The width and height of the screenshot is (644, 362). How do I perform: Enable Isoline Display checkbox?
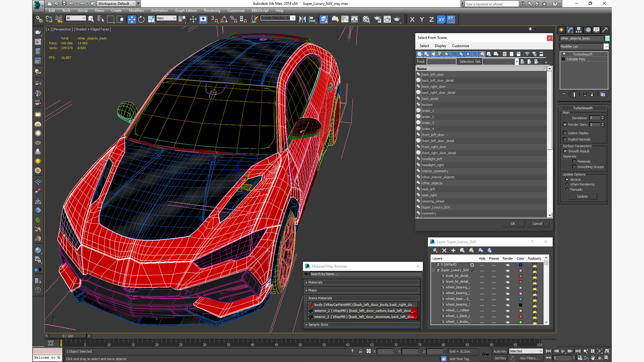pyautogui.click(x=565, y=133)
